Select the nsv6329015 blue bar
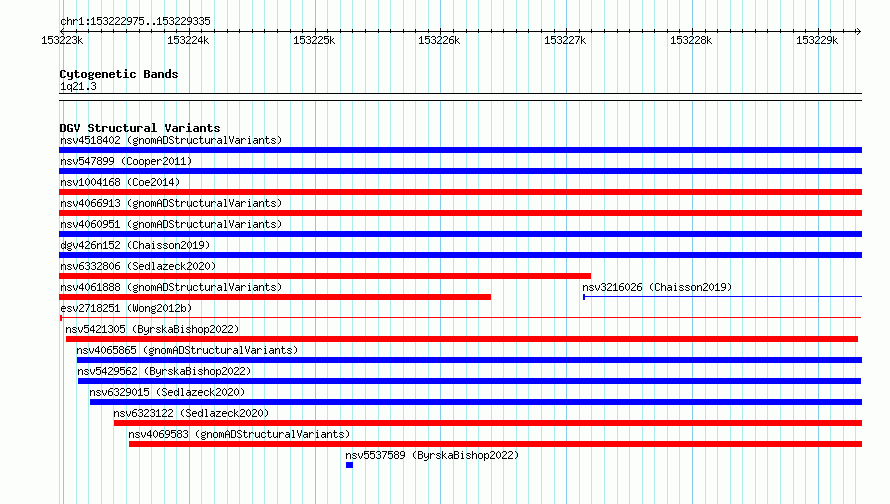 click(476, 402)
